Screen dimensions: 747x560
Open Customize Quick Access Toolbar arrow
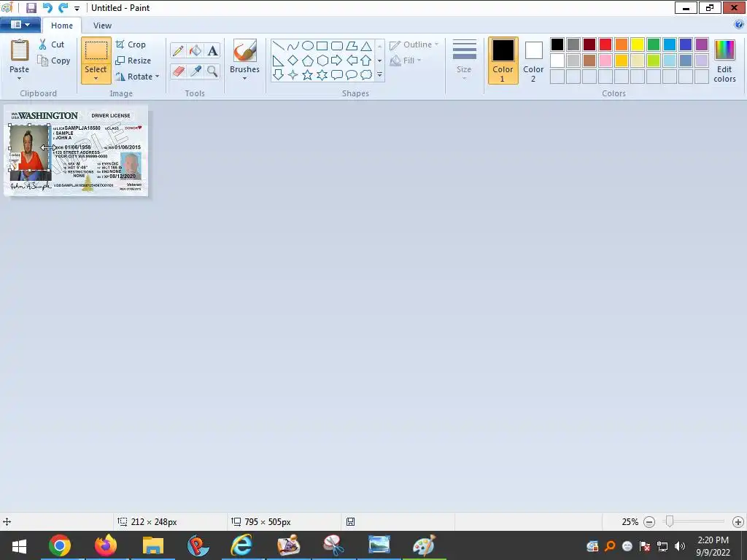coord(77,9)
